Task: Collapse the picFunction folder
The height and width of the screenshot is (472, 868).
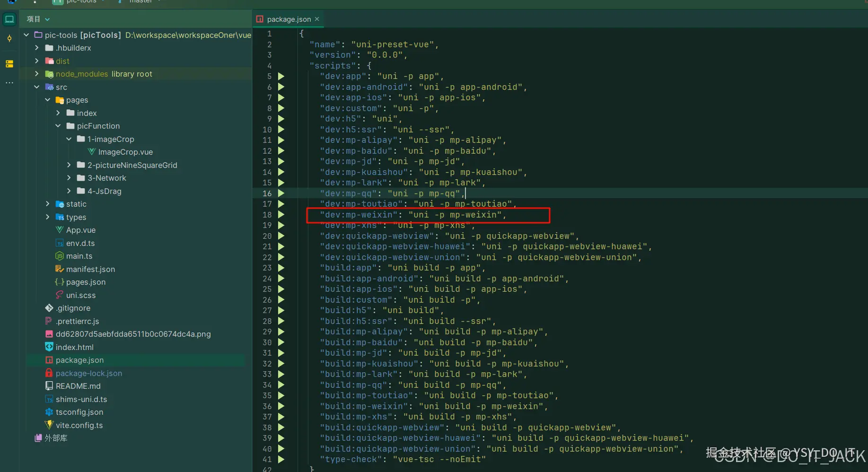Action: pos(58,126)
